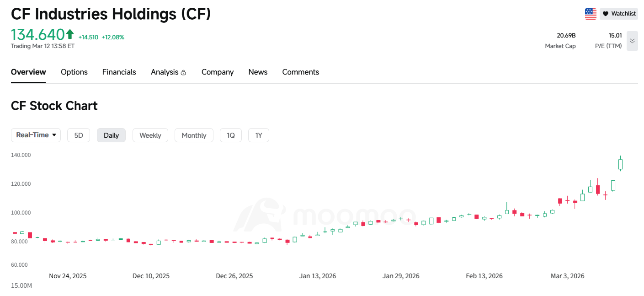Open the Options tab
The image size is (644, 296).
point(74,72)
